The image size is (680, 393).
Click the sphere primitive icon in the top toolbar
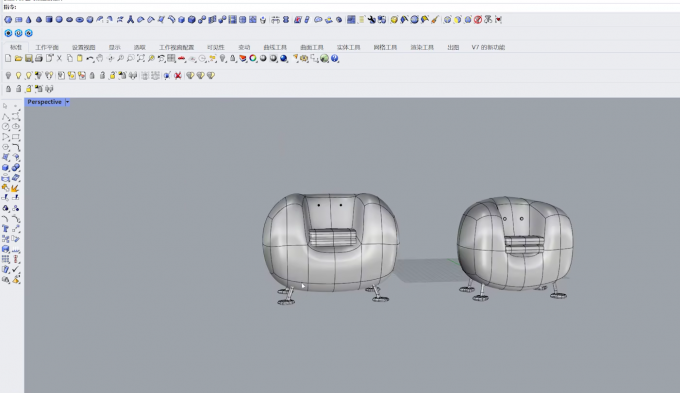pyautogui.click(x=59, y=20)
